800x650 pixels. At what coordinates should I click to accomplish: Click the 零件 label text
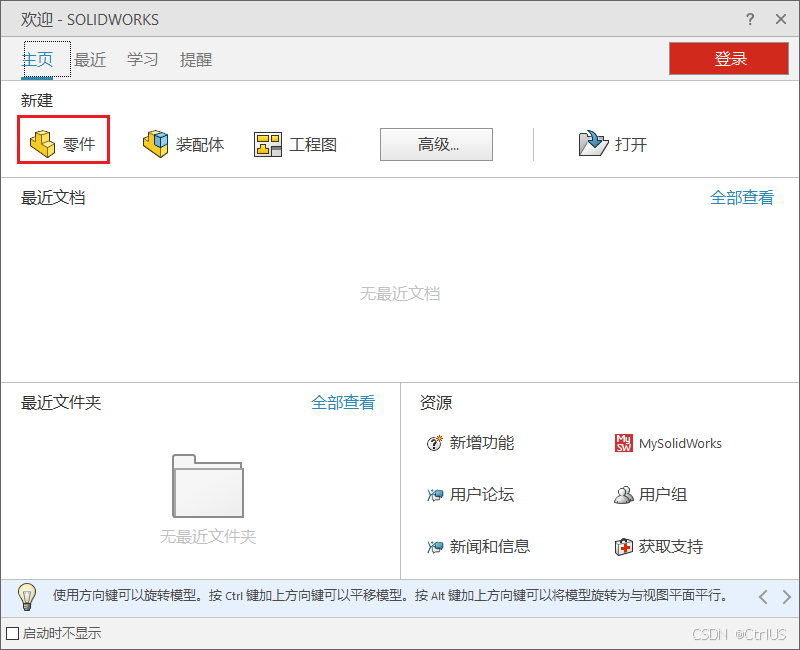pyautogui.click(x=79, y=144)
